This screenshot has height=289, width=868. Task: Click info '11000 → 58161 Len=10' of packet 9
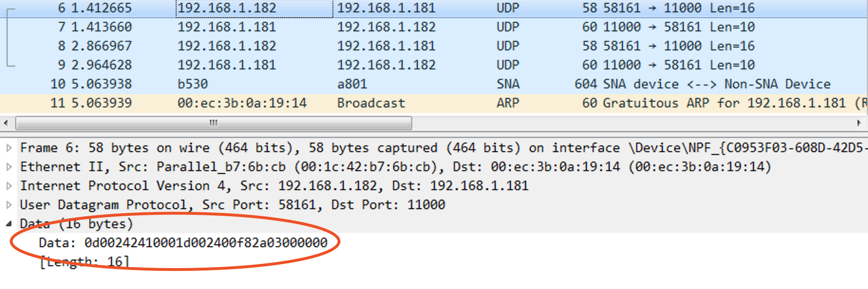(679, 65)
